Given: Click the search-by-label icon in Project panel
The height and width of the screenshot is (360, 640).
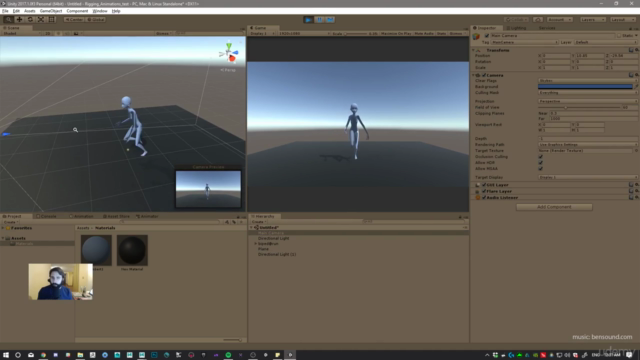Looking at the screenshot, I should click(234, 222).
